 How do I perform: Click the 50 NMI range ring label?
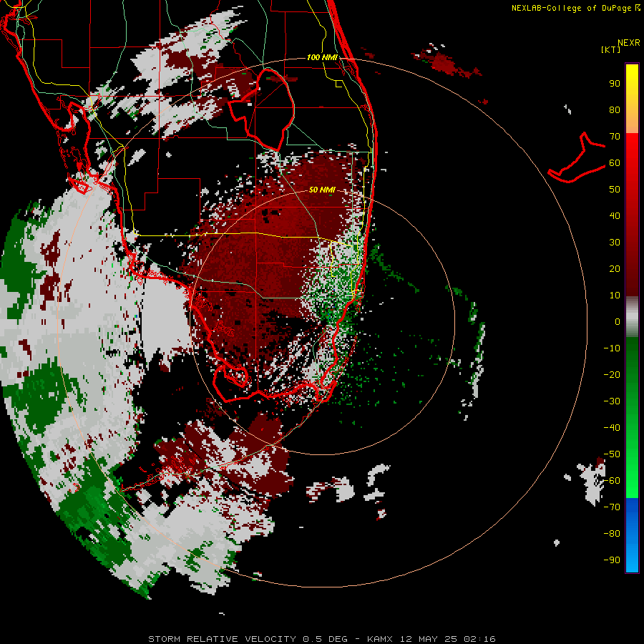[x=322, y=190]
